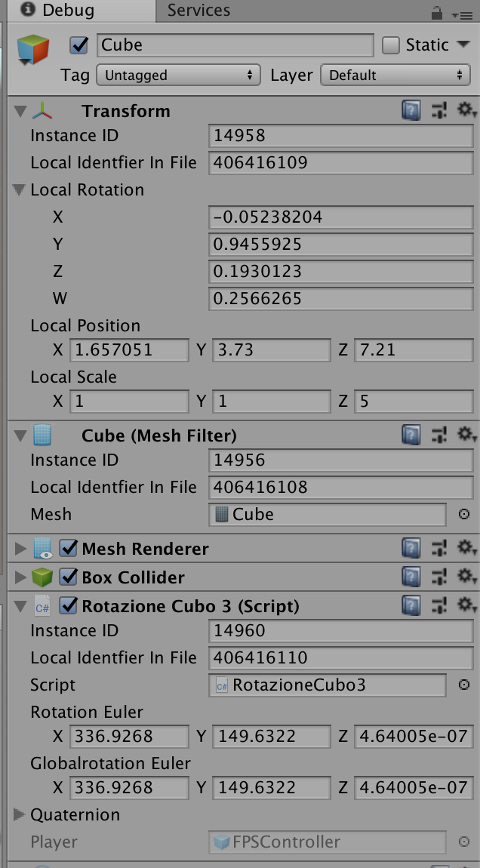Click the Local Rotation Y value field

point(341,244)
